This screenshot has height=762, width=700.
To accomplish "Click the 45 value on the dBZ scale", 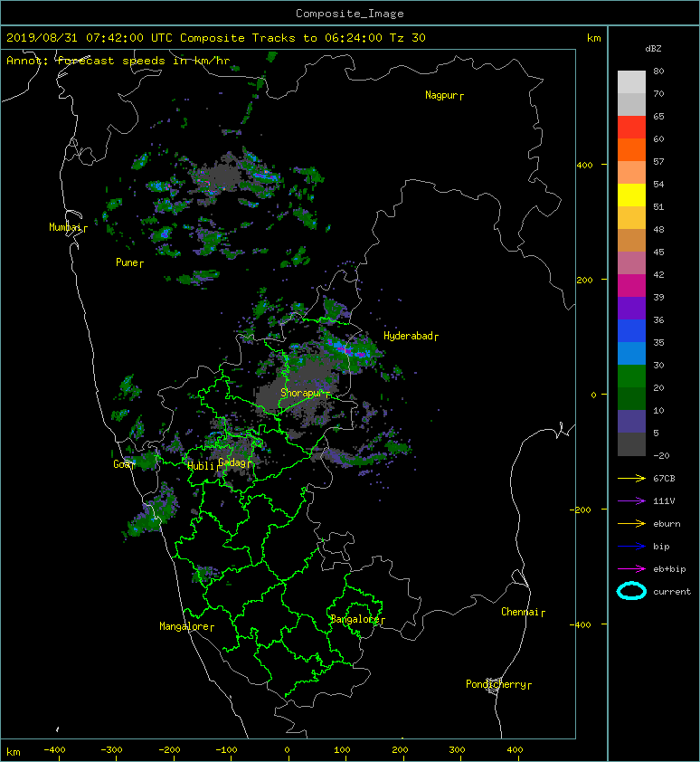I will click(x=658, y=252).
